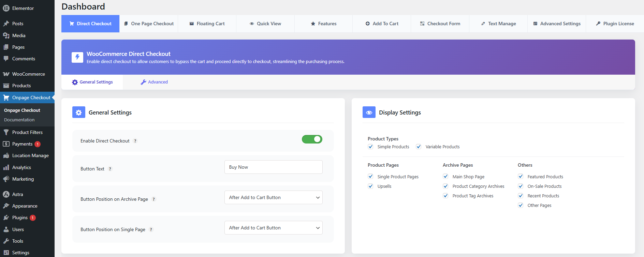Screen dimensions: 644x257
Task: Click the lightning bolt icon in banner
Action: 77,57
